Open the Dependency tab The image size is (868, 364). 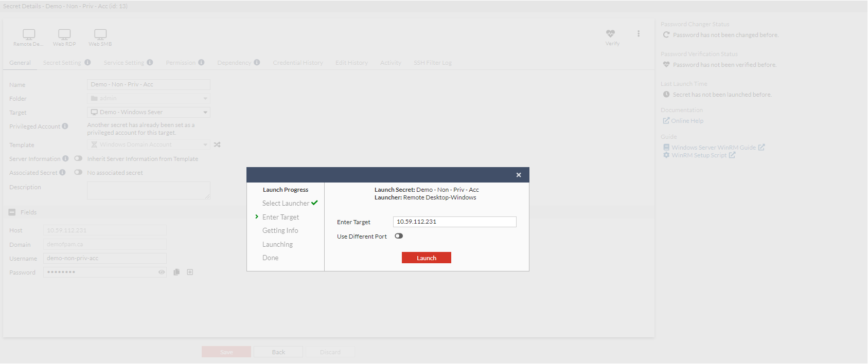pyautogui.click(x=234, y=63)
